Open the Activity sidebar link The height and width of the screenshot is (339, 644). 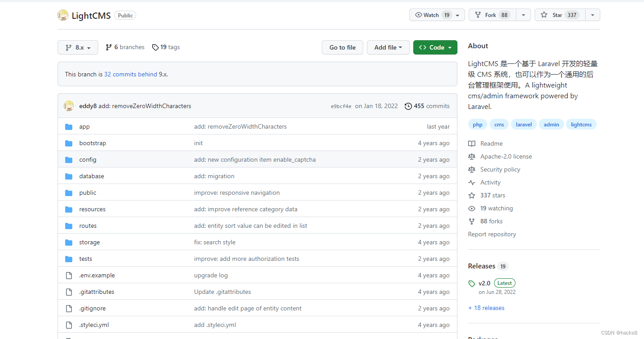(490, 182)
